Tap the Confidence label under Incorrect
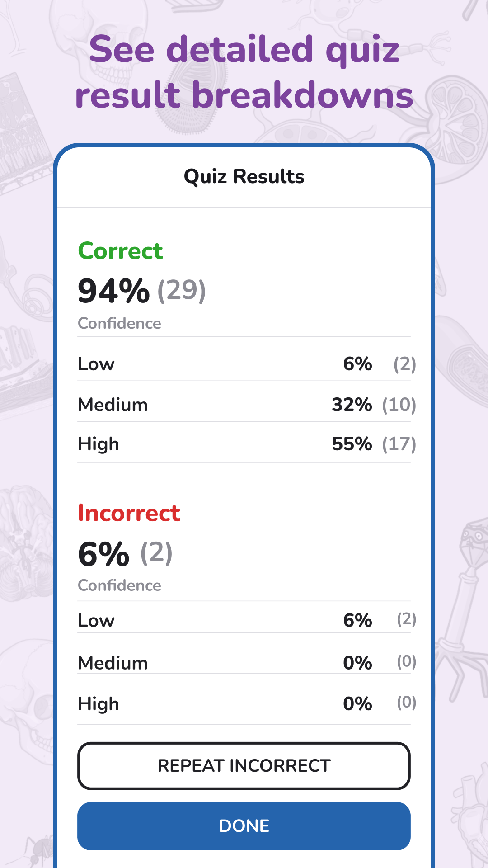 (119, 585)
